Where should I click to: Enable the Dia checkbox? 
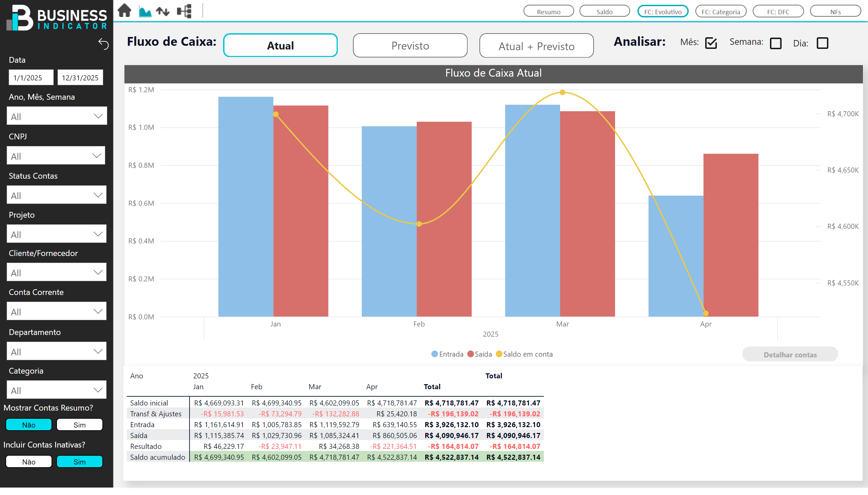click(x=822, y=43)
